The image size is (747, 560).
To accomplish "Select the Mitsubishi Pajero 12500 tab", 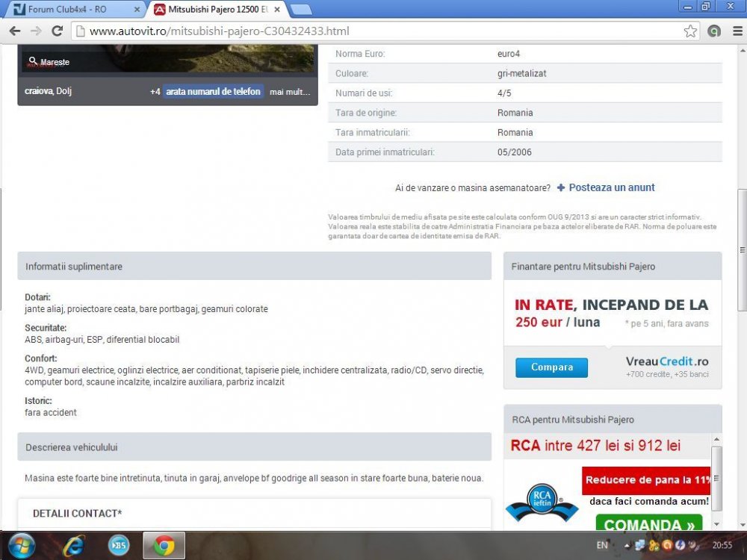I will 217,9.
